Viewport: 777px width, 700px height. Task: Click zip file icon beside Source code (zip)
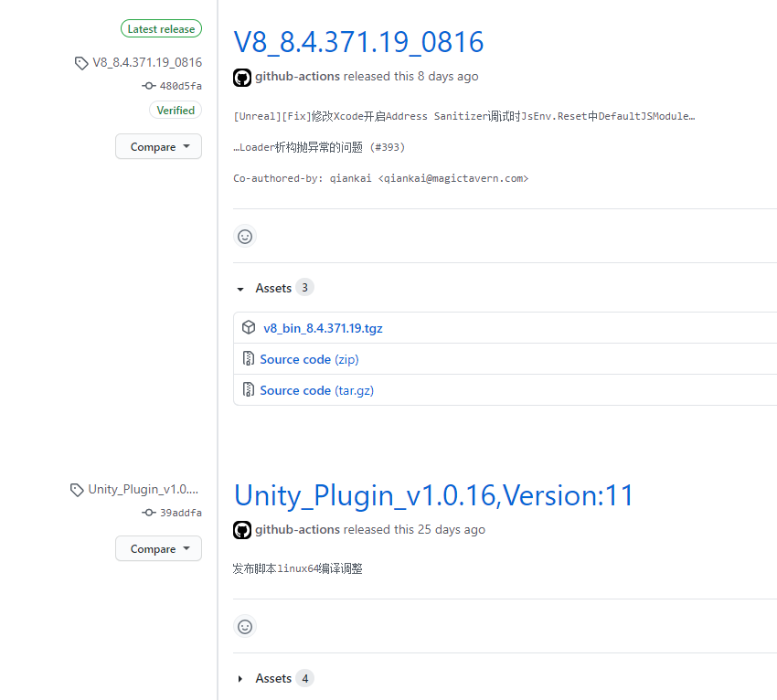(249, 358)
